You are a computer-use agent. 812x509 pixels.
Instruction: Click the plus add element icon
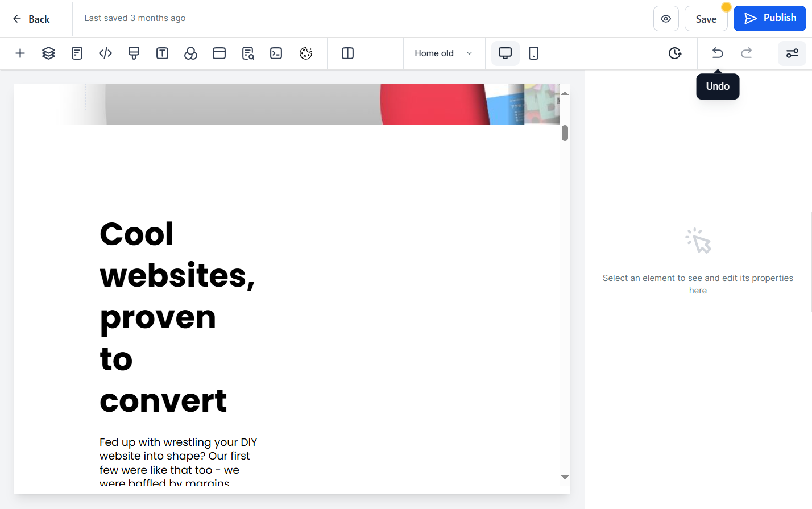coord(20,53)
